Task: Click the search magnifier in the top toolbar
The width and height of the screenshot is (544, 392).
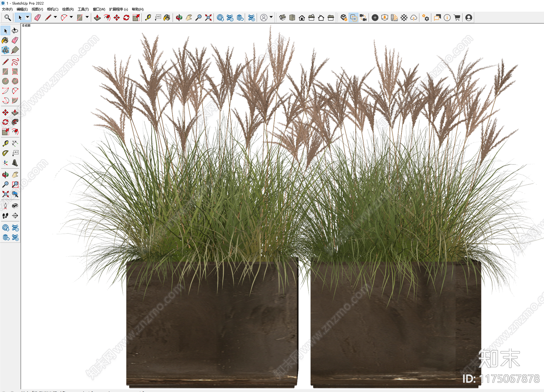Action: coord(7,18)
